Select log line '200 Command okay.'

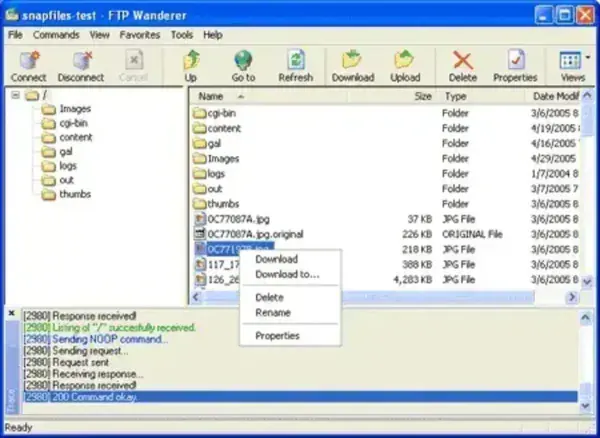pos(300,397)
